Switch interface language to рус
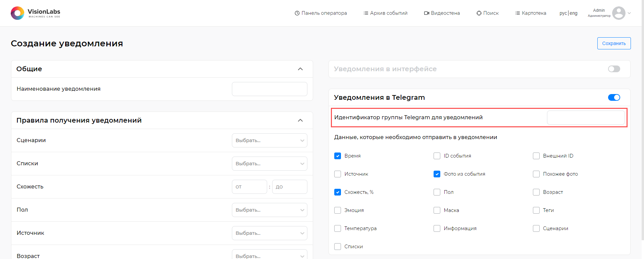Image resolution: width=644 pixels, height=259 pixels. click(x=563, y=13)
